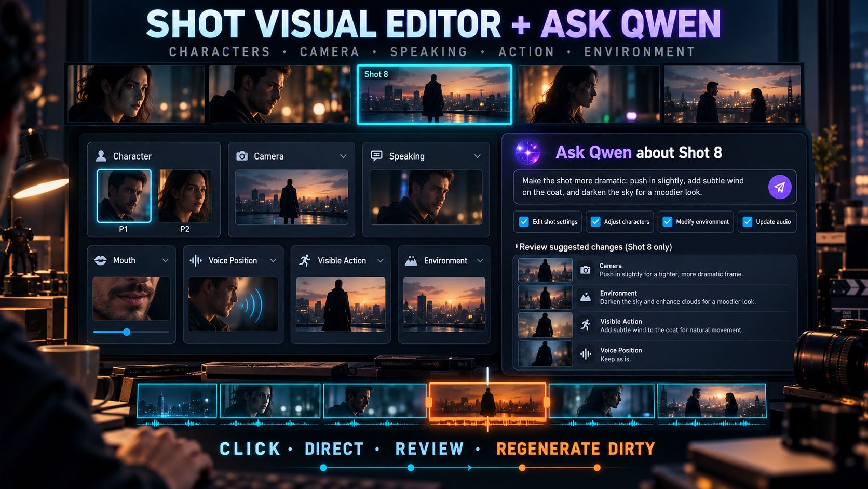The image size is (868, 489).
Task: Click the Voice Position waveform icon
Action: tap(196, 260)
